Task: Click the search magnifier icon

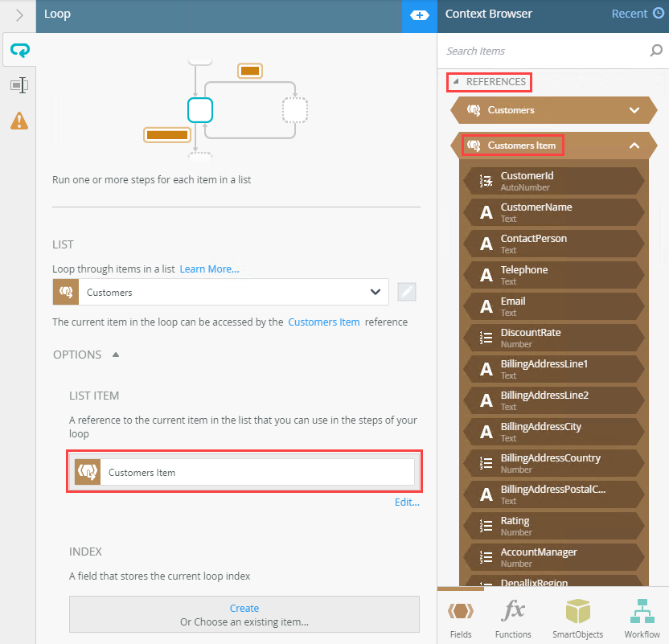Action: pos(656,51)
